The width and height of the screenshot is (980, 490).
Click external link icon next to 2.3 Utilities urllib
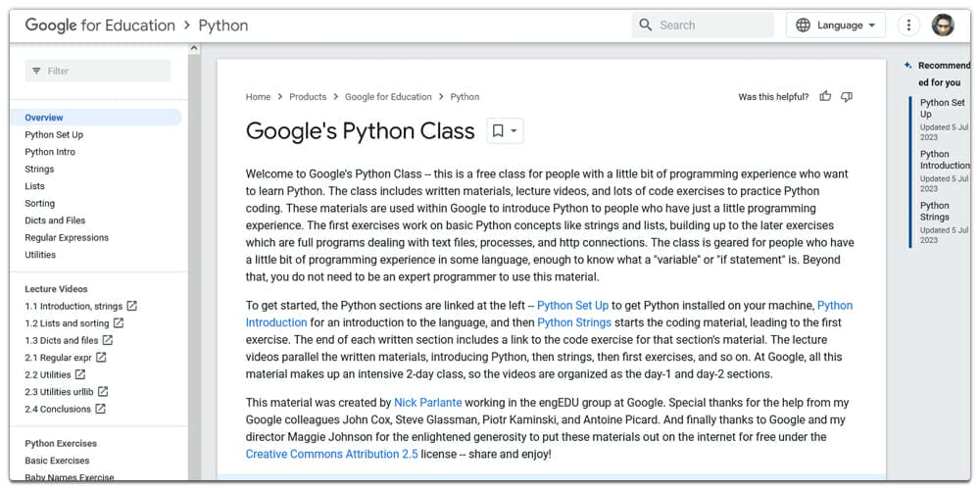pos(103,391)
